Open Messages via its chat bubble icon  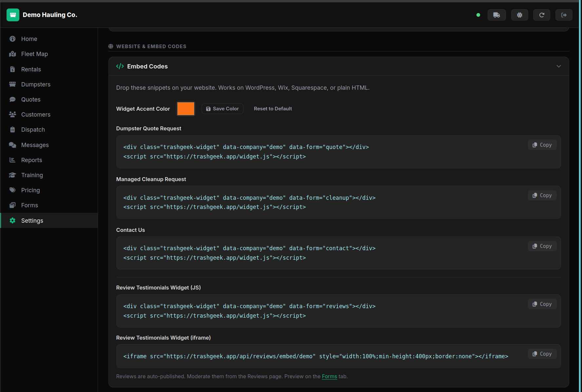[x=12, y=145]
